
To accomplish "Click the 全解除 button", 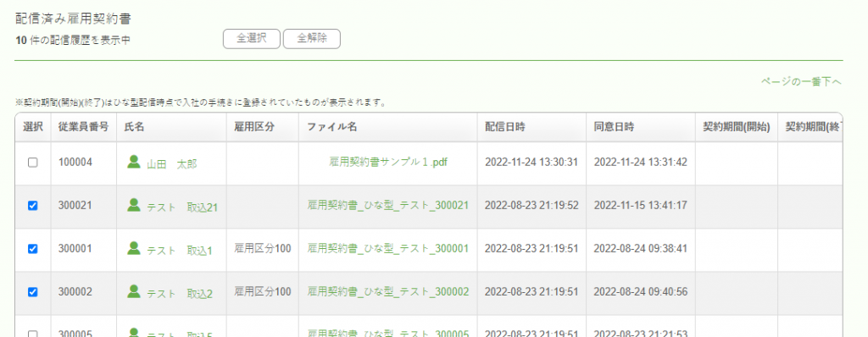I will pos(312,39).
